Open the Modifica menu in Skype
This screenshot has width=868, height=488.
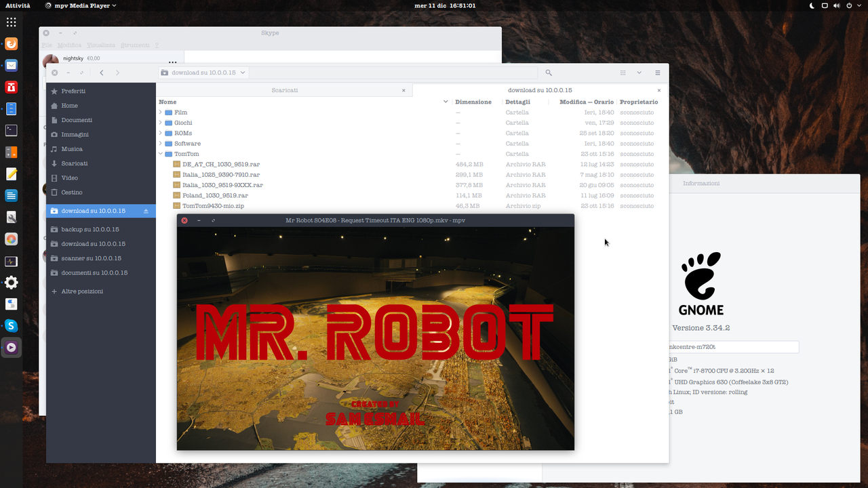pyautogui.click(x=69, y=45)
